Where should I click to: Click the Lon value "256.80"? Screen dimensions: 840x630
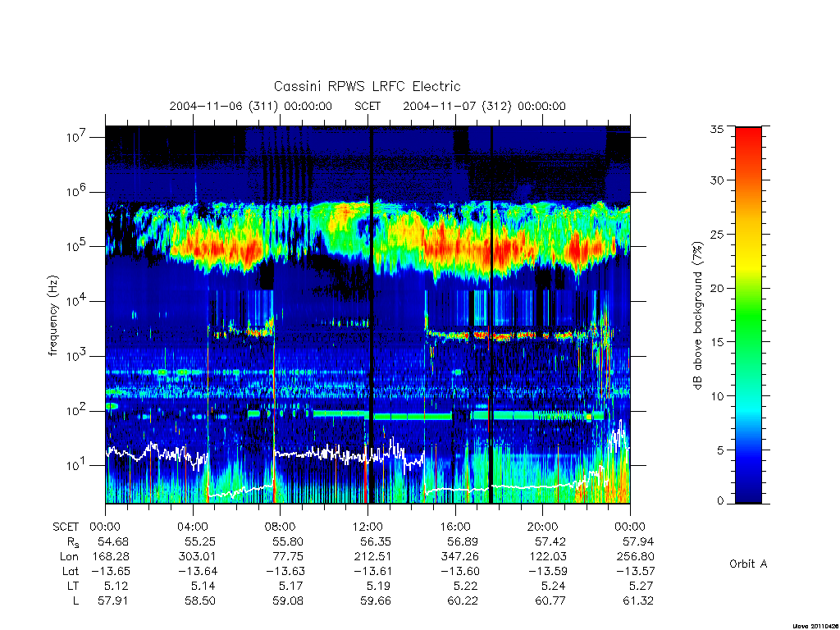tap(636, 557)
